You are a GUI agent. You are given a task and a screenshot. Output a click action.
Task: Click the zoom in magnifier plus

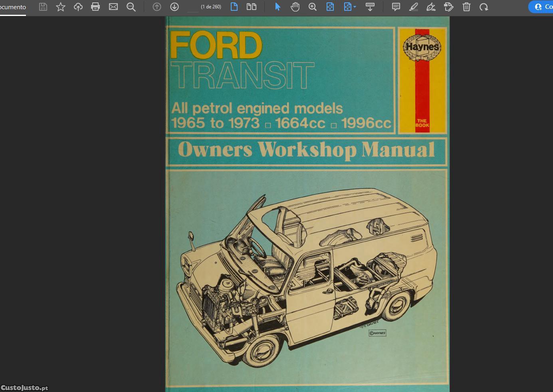click(313, 7)
